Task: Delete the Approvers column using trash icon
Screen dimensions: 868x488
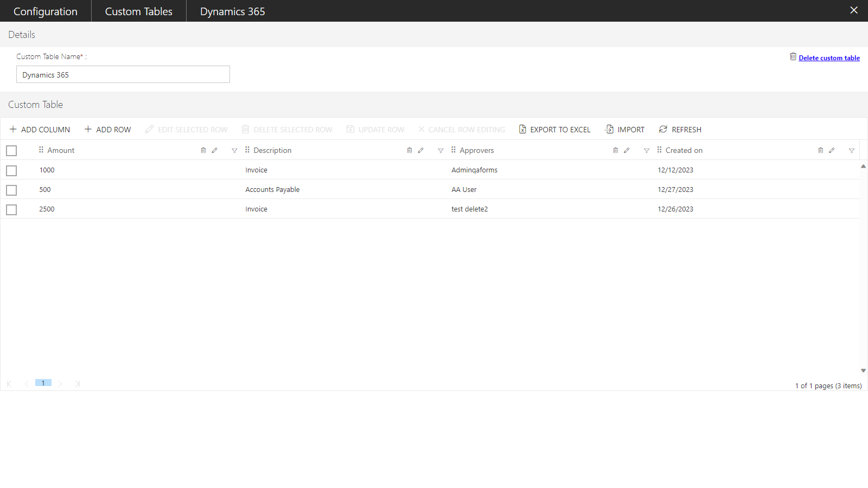Action: point(615,151)
